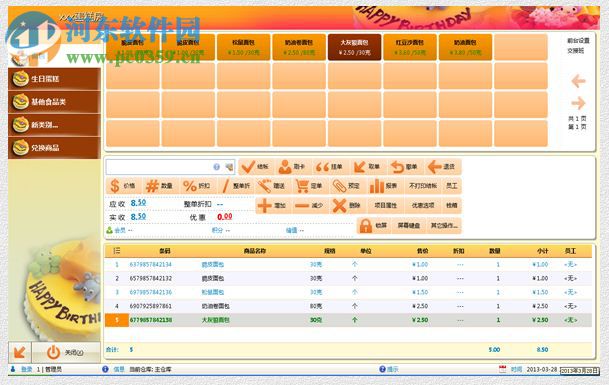Click 不打印结帐 button
Viewport: 609px width, 385px height.
coord(423,186)
